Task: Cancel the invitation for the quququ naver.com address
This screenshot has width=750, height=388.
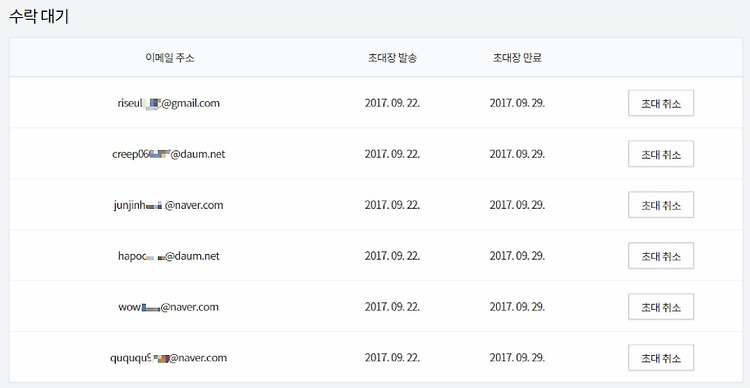Action: tap(661, 358)
